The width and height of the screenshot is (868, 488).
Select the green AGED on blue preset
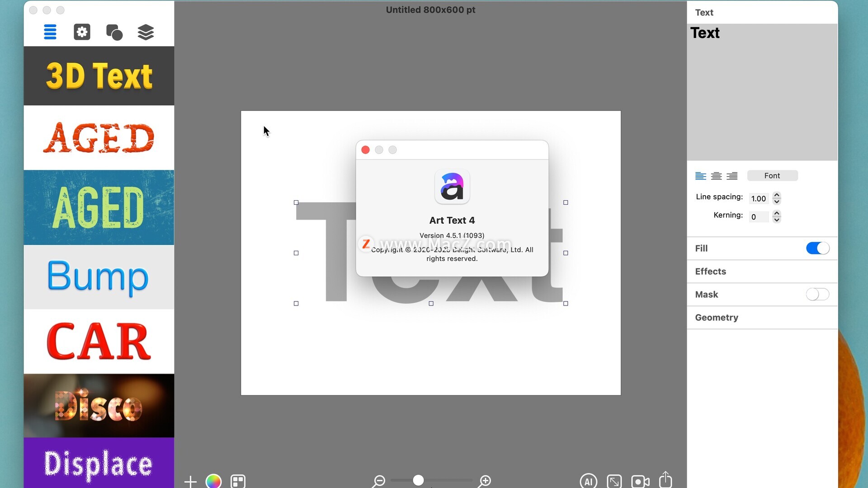tap(99, 207)
